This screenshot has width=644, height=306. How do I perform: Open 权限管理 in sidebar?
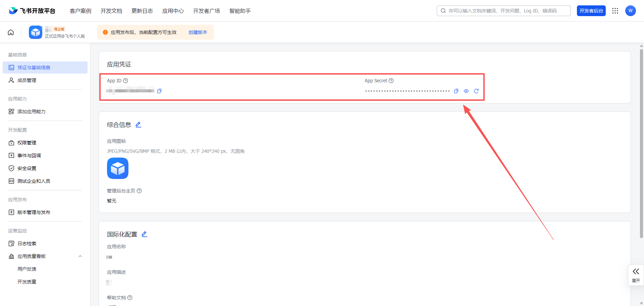(x=27, y=143)
